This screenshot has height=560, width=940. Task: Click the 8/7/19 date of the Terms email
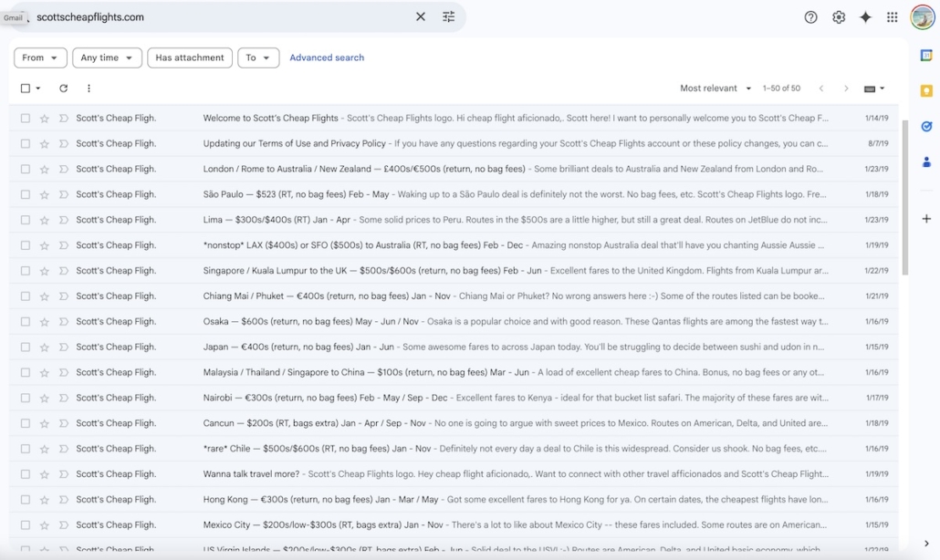pos(878,144)
